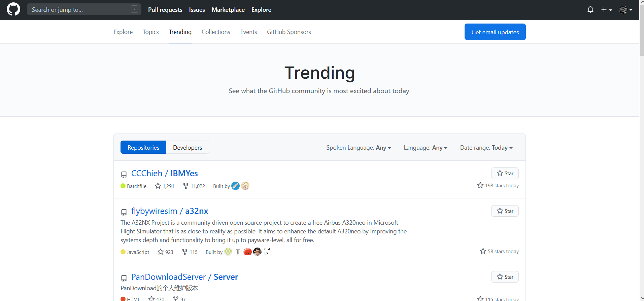Switch to Topics tab
Image resolution: width=644 pixels, height=301 pixels.
tap(150, 32)
